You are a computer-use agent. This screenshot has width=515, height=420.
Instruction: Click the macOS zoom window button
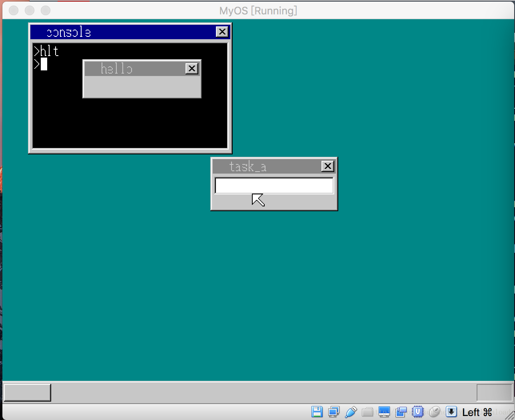click(x=46, y=10)
